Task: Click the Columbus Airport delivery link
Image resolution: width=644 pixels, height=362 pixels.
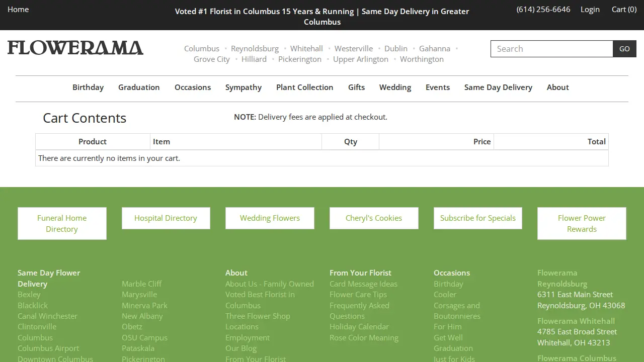Action: coord(48,348)
